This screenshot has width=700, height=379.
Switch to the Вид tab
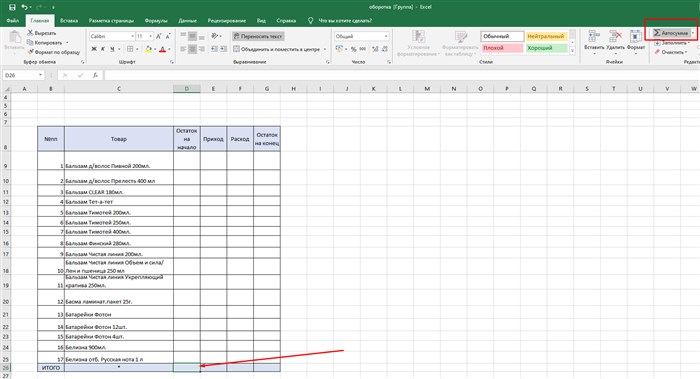pyautogui.click(x=261, y=21)
